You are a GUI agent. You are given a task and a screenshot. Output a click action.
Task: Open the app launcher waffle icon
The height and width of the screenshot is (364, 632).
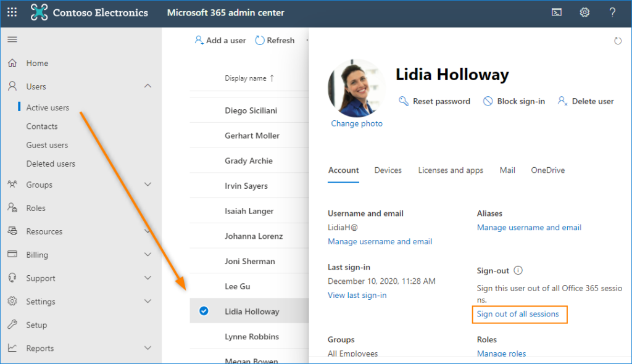click(x=12, y=12)
